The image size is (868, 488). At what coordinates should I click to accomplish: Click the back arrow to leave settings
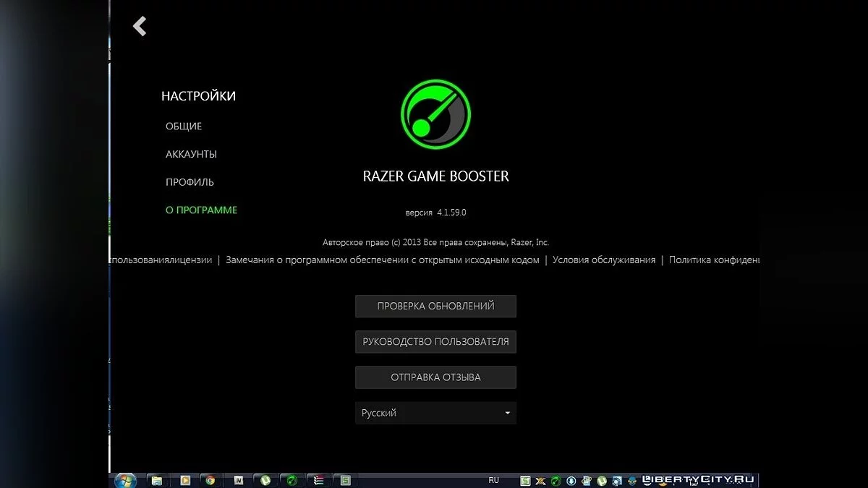tap(138, 26)
